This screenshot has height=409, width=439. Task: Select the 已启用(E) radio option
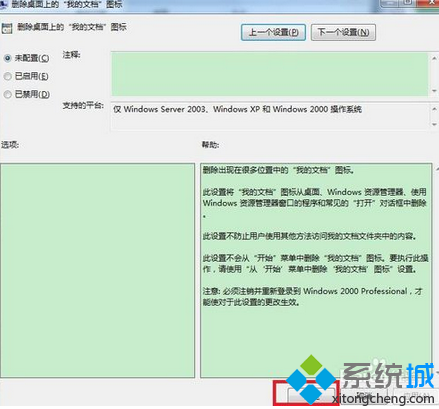point(7,76)
